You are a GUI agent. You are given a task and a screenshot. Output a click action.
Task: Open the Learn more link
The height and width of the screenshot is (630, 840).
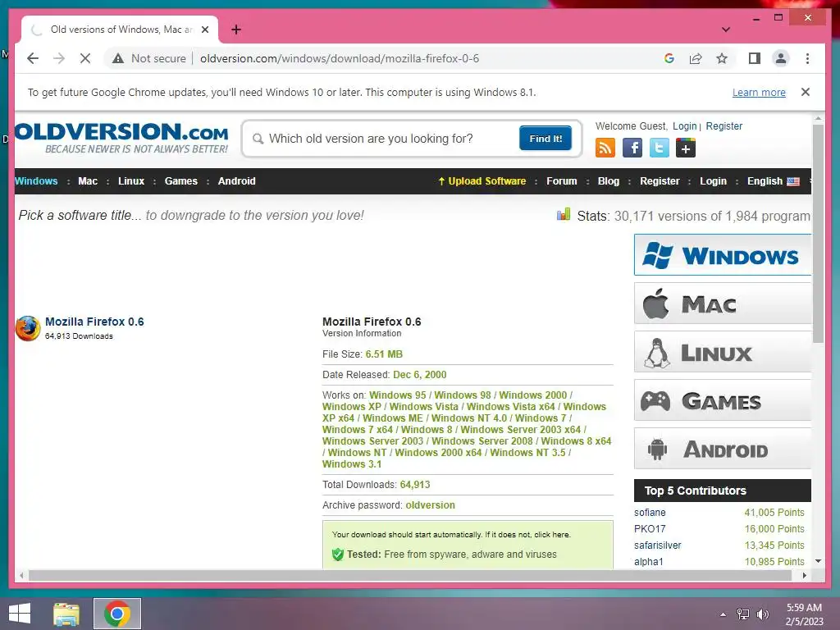tap(759, 92)
